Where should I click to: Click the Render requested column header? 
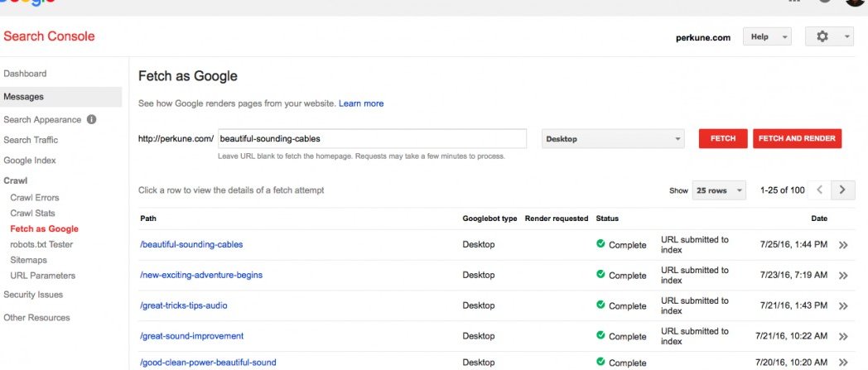coord(557,219)
